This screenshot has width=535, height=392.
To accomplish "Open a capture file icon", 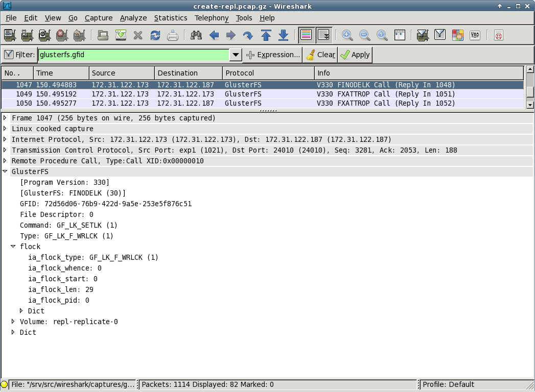I will pyautogui.click(x=103, y=35).
